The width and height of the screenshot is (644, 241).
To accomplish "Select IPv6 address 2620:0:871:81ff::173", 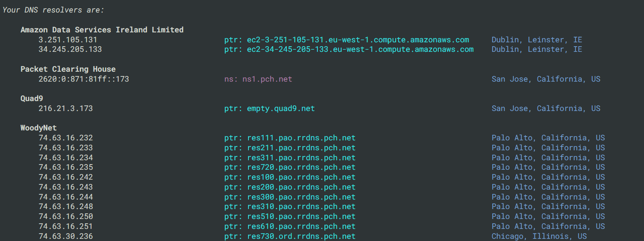I will point(84,79).
